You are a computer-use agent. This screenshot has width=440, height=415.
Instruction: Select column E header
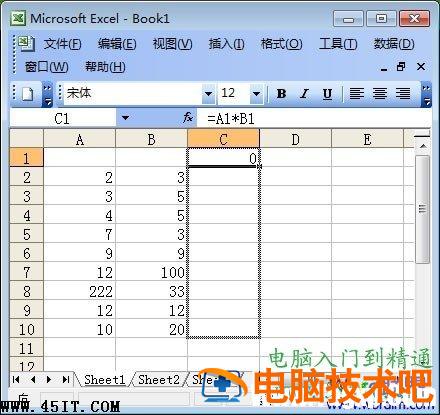coord(367,139)
